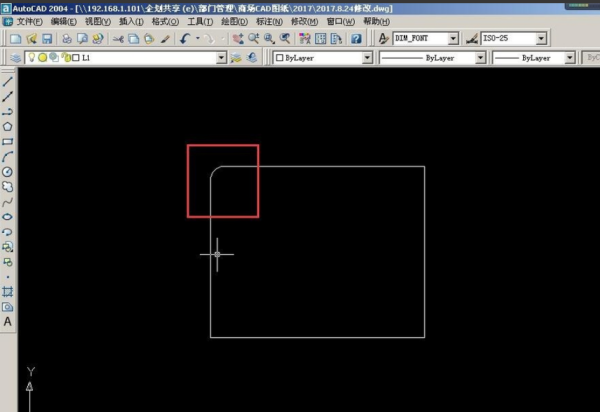Select the Ellipse Arc tool
This screenshot has height=412, width=600.
8,232
